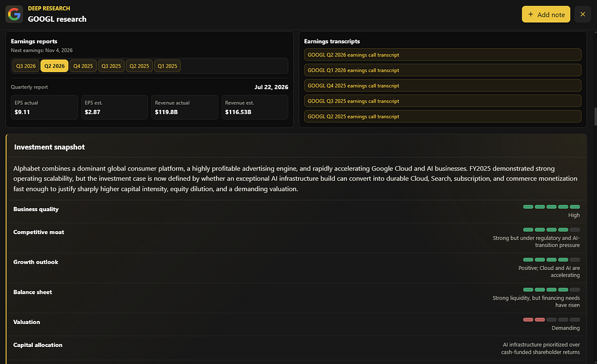Click the Business quality rating bar

point(551,207)
